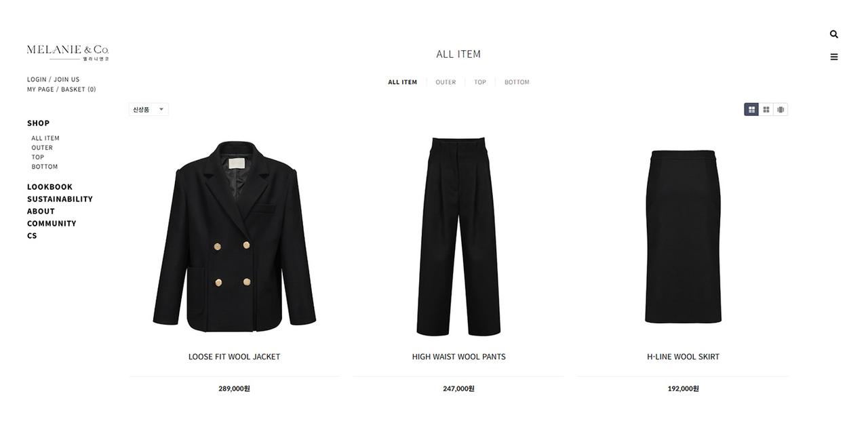Open SUSTAINABILITY in the sidebar menu
The image size is (868, 440).
coord(60,199)
